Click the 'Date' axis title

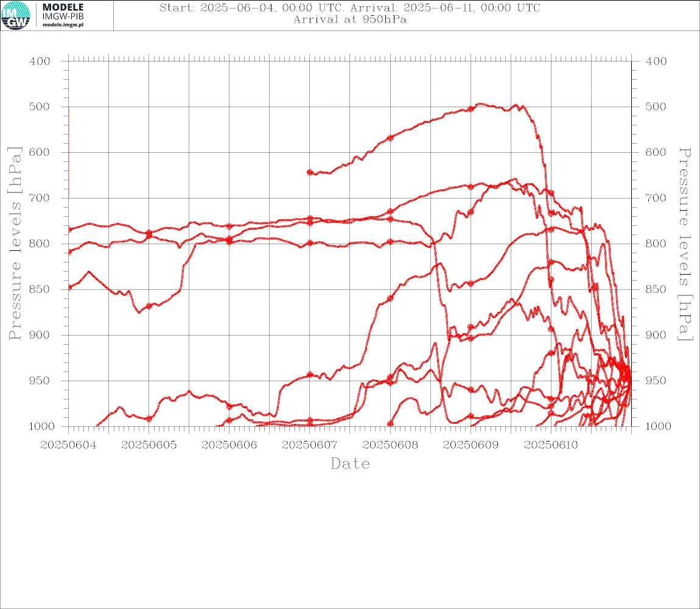[x=350, y=463]
